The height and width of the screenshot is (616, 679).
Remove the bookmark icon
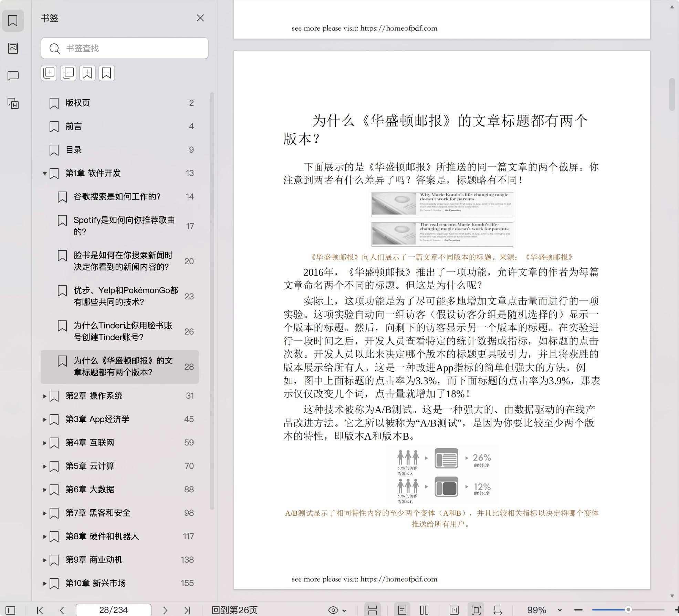point(107,73)
